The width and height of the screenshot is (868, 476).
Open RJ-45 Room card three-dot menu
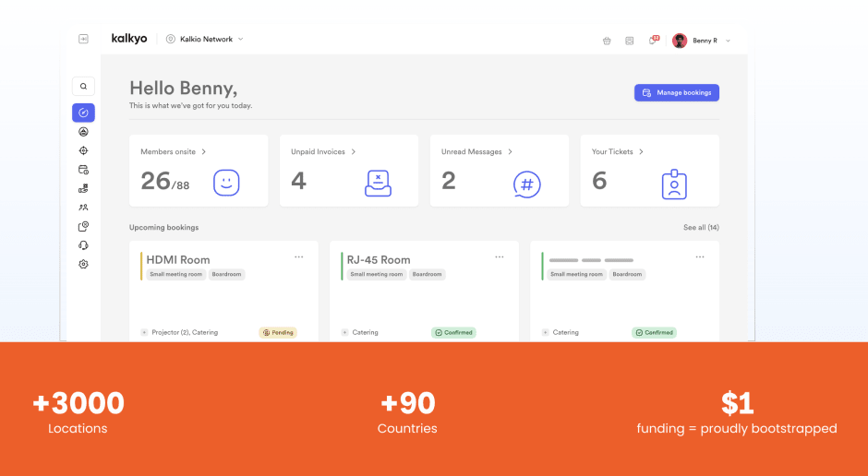(500, 257)
